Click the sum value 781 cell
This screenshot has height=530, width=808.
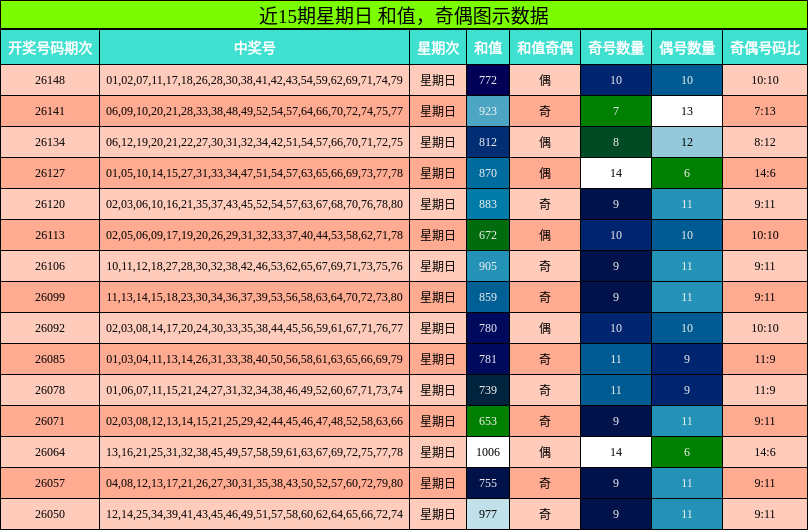pos(488,359)
